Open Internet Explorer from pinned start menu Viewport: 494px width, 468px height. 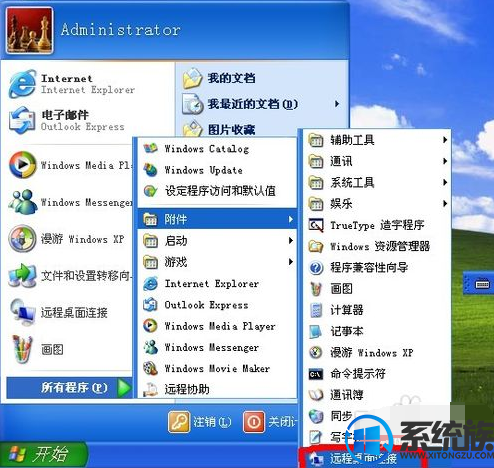pyautogui.click(x=72, y=84)
